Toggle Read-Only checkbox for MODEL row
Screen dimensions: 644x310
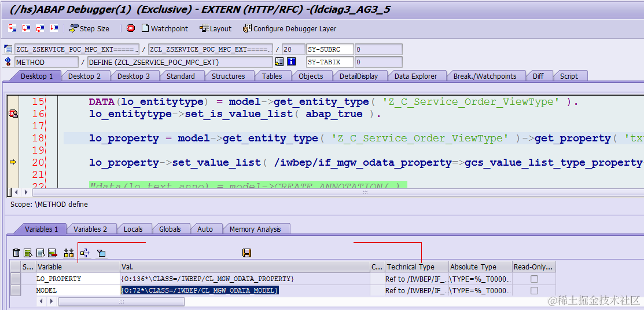click(x=534, y=290)
